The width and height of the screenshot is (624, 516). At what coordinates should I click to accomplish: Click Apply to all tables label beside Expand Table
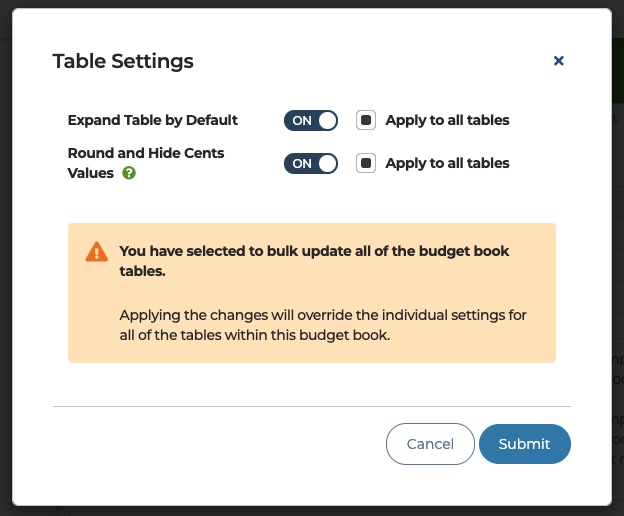click(447, 120)
